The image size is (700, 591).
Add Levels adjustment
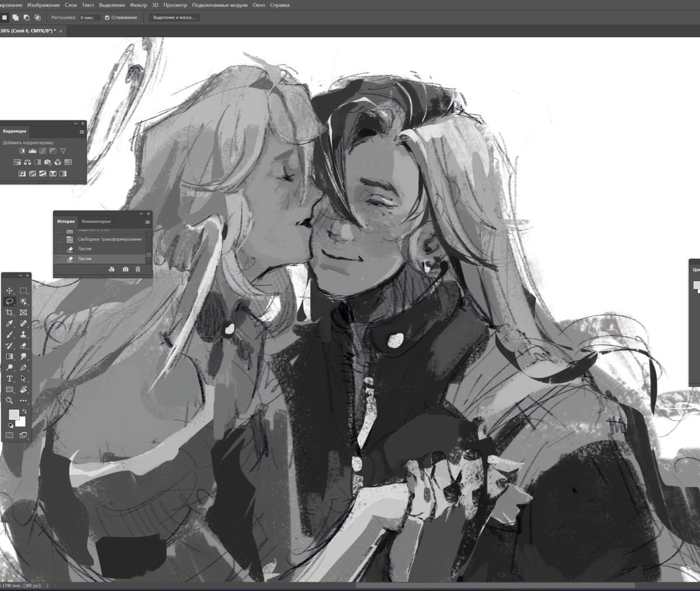pyautogui.click(x=33, y=151)
